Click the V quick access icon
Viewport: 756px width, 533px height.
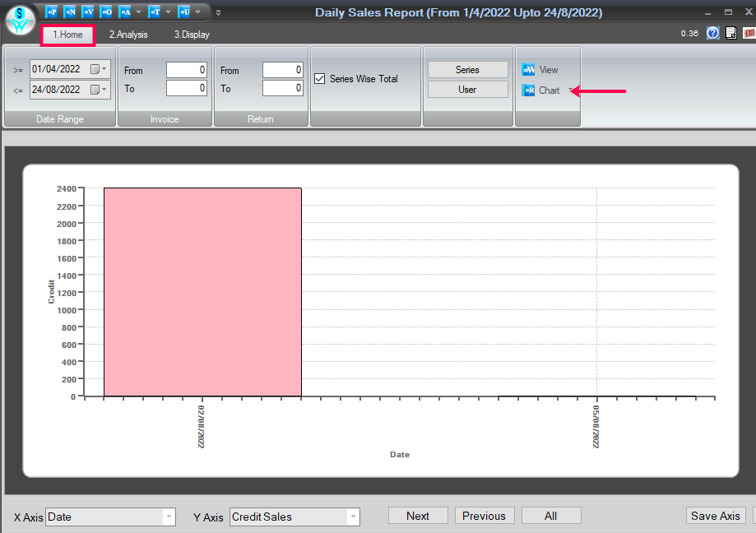(x=88, y=12)
